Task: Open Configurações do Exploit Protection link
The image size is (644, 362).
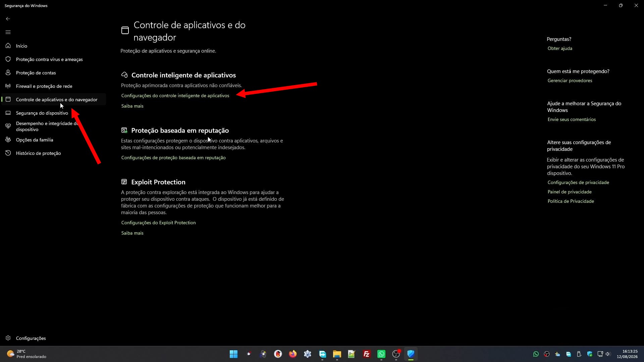Action: tap(158, 223)
